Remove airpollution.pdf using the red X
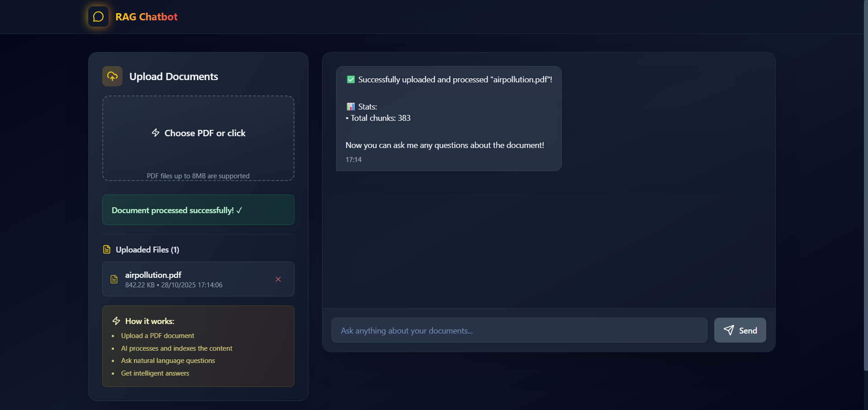868x410 pixels. point(278,279)
